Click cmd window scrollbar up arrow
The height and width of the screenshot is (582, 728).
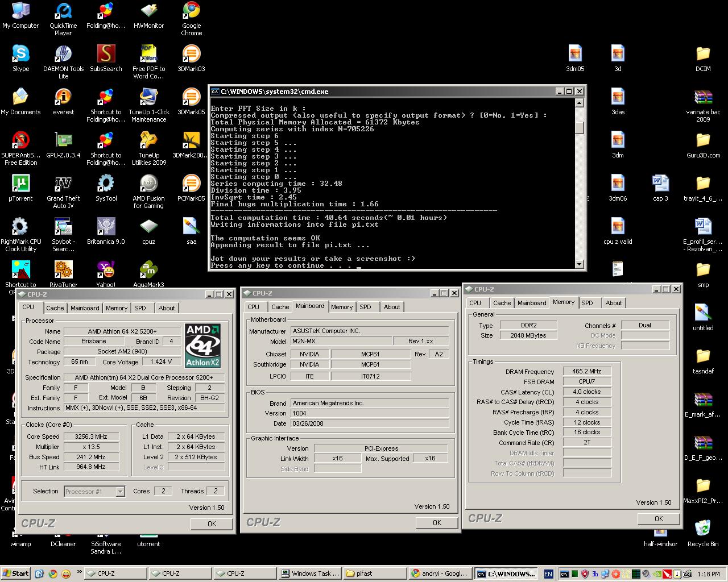(580, 103)
